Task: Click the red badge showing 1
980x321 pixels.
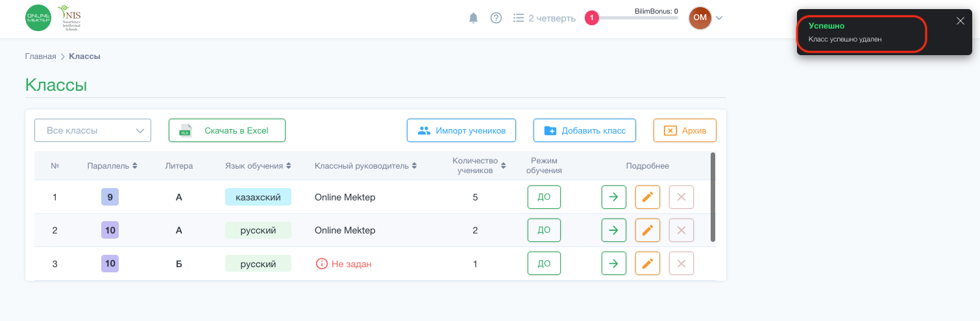Action: click(x=591, y=18)
